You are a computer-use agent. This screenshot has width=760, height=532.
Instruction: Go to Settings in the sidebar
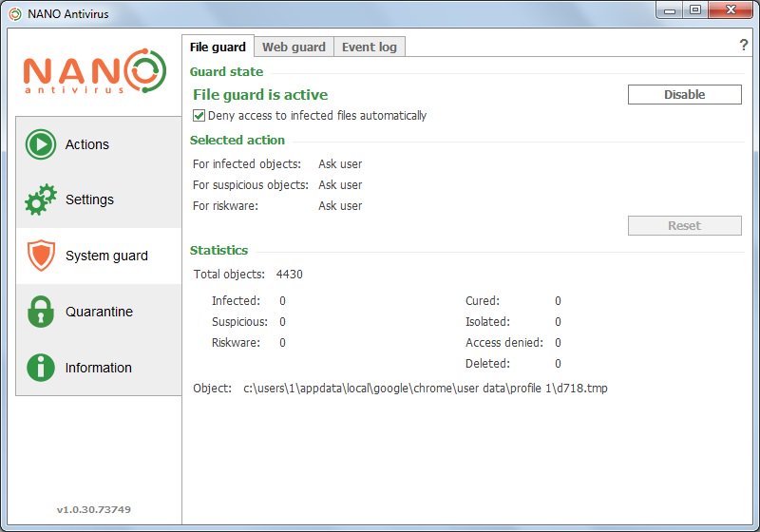(x=89, y=199)
